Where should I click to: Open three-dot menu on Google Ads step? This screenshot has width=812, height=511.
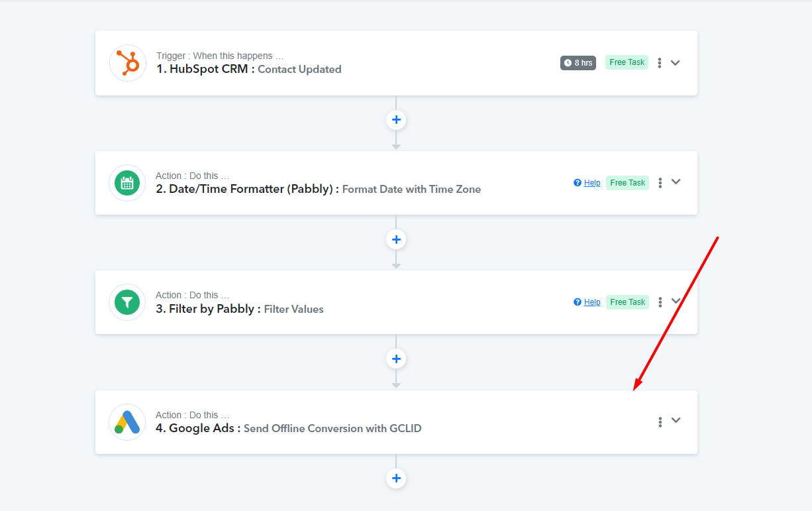click(660, 422)
